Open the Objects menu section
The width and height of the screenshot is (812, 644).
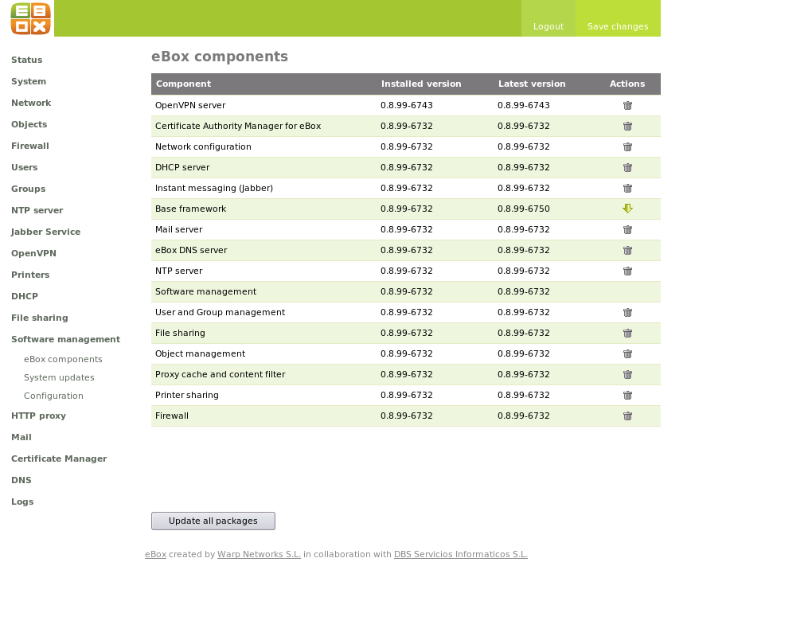(x=29, y=124)
